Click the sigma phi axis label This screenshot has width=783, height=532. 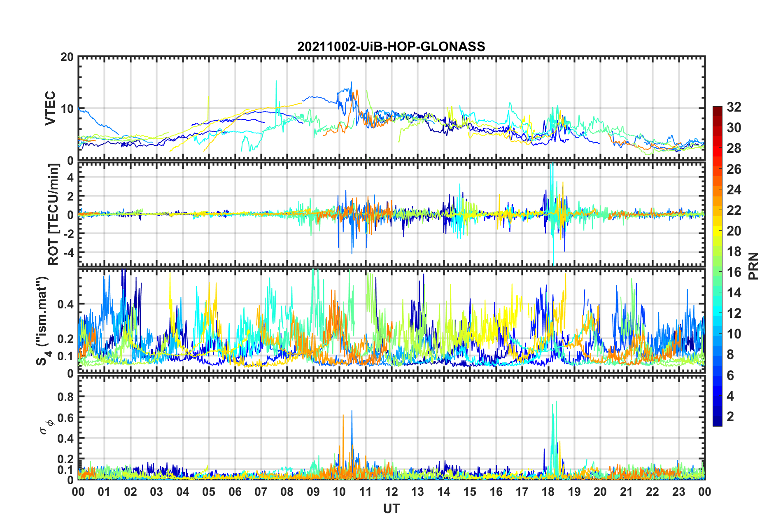(46, 427)
